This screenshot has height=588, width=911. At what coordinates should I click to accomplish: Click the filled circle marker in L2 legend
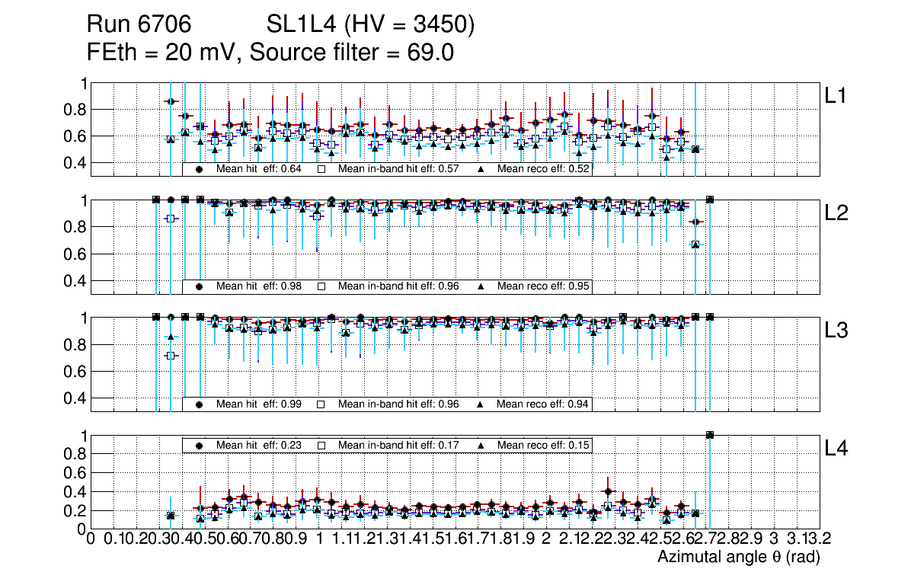tap(199, 286)
